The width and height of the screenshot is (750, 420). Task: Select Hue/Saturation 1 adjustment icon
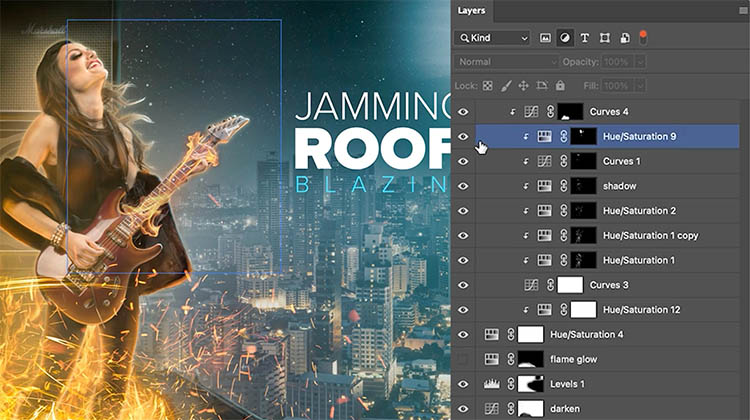544,260
